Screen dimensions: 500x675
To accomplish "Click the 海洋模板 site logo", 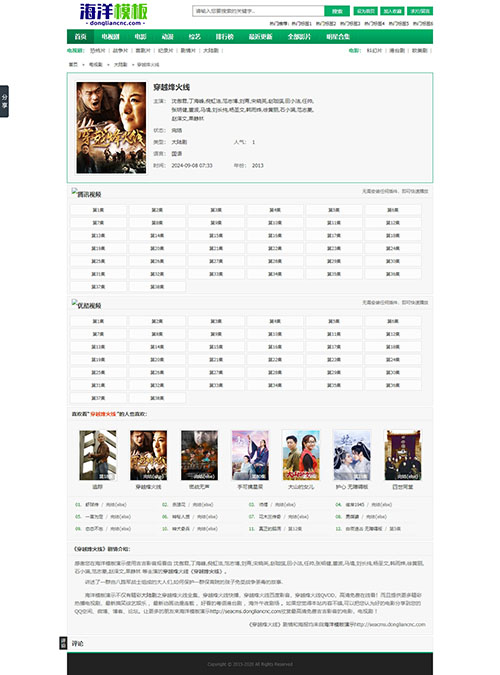I will pos(114,15).
